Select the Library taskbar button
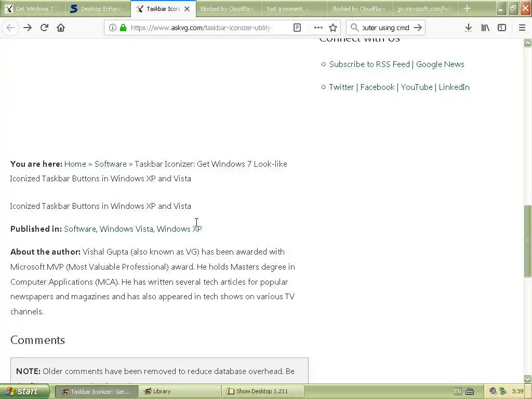This screenshot has width=532, height=399. [179, 392]
